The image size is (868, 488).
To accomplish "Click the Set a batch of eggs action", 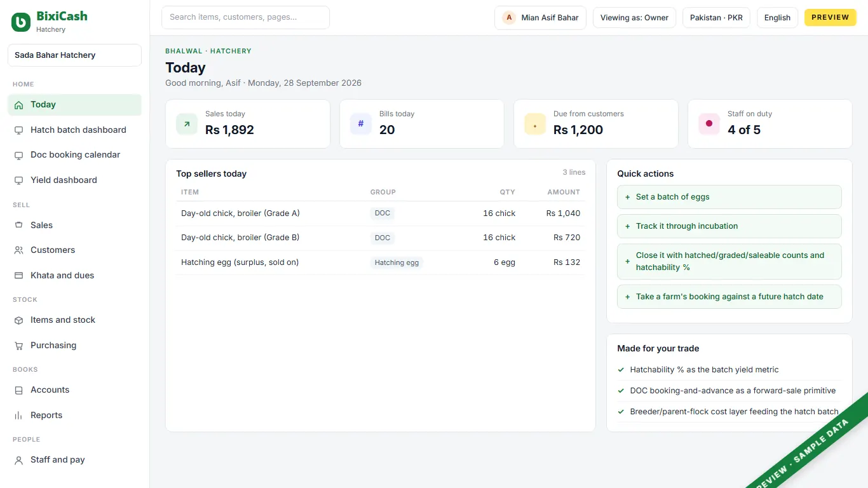I will pyautogui.click(x=729, y=197).
